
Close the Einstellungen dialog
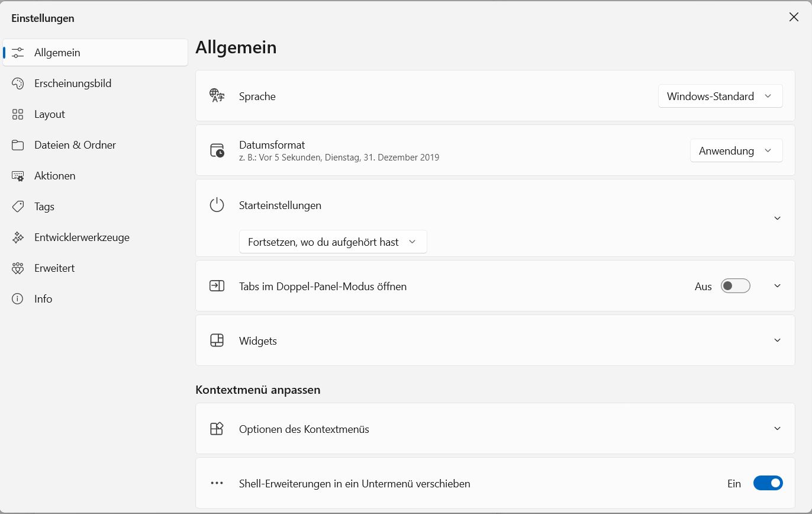tap(794, 17)
